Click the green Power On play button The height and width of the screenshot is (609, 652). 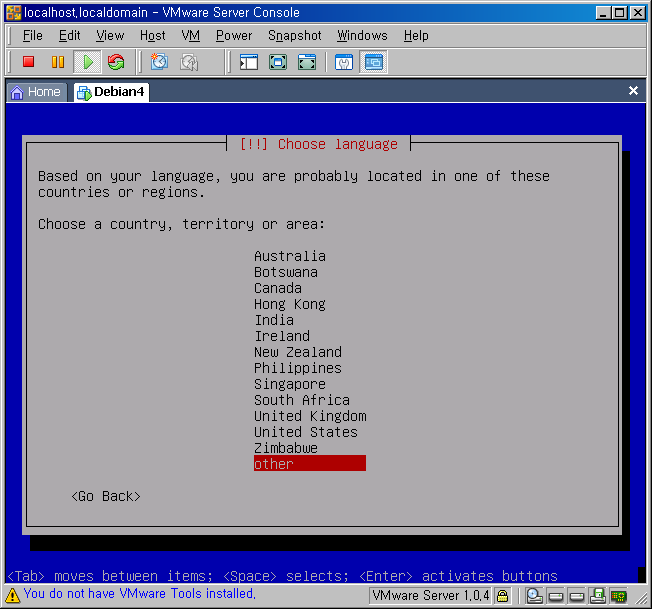(87, 62)
